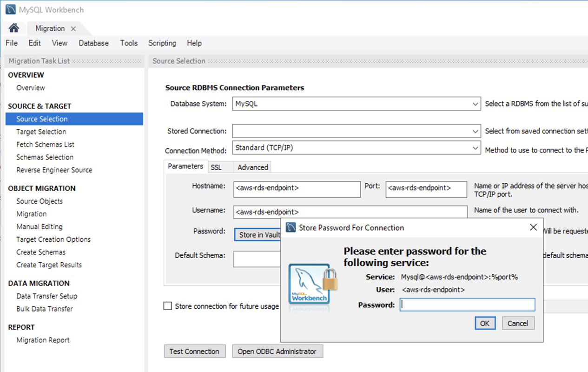Screen dimensions: 588x372
Task: Select Overview in the task list
Action: 31,87
